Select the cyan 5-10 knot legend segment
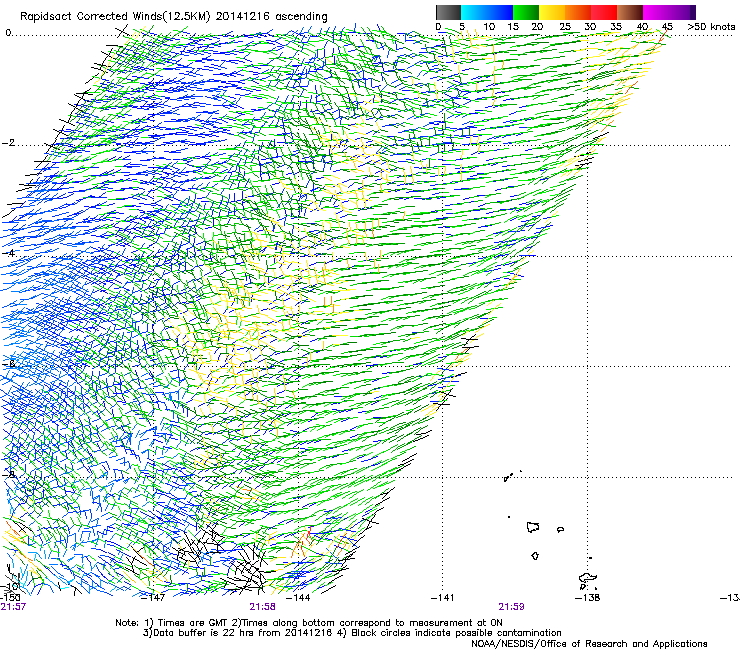The image size is (740, 650). click(x=474, y=12)
